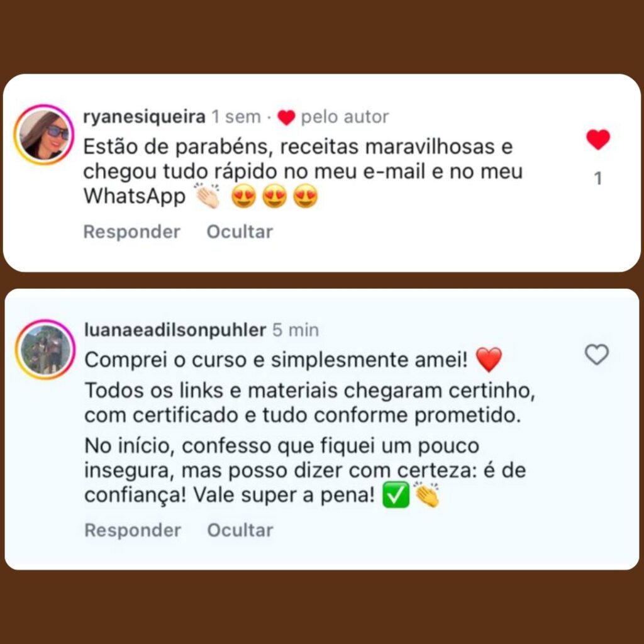
Task: Open the ryanesiqueira username link
Action: [144, 117]
